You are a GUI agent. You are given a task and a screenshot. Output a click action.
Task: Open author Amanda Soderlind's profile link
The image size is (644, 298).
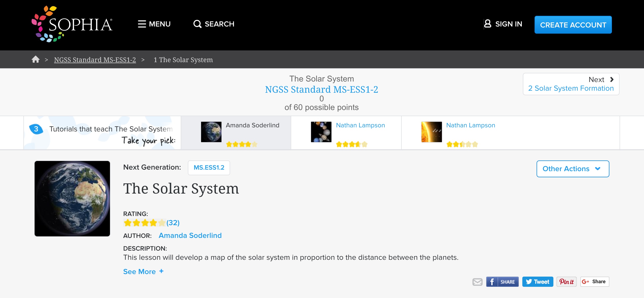pos(190,235)
